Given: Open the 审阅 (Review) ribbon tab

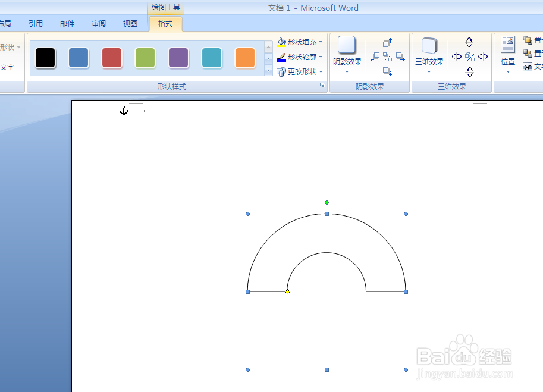Looking at the screenshot, I should point(98,23).
